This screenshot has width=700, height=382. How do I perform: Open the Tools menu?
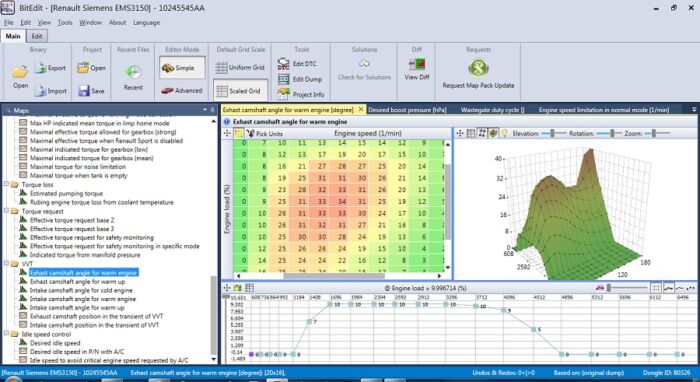[x=65, y=22]
